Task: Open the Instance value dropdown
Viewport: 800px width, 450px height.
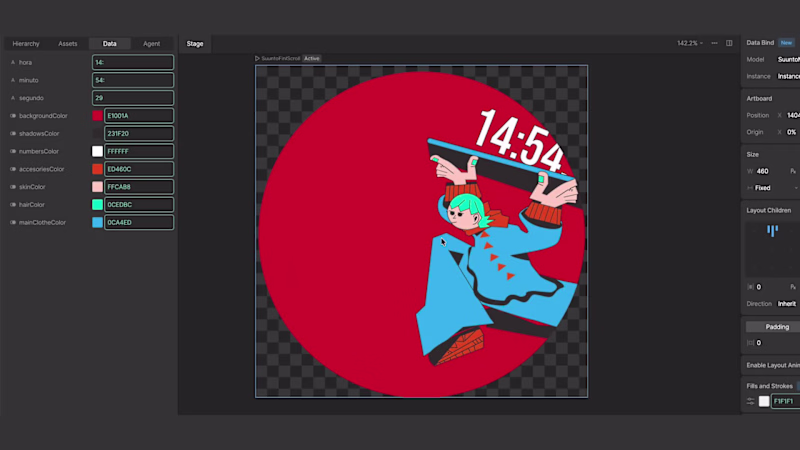Action: pos(788,77)
